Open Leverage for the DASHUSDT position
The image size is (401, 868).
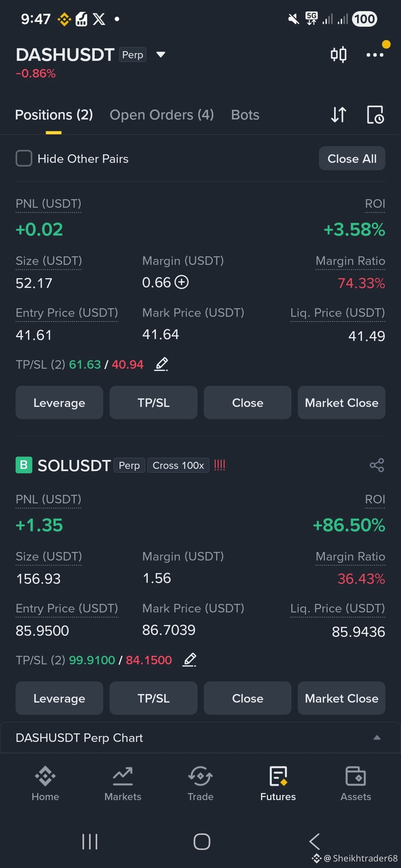(59, 402)
